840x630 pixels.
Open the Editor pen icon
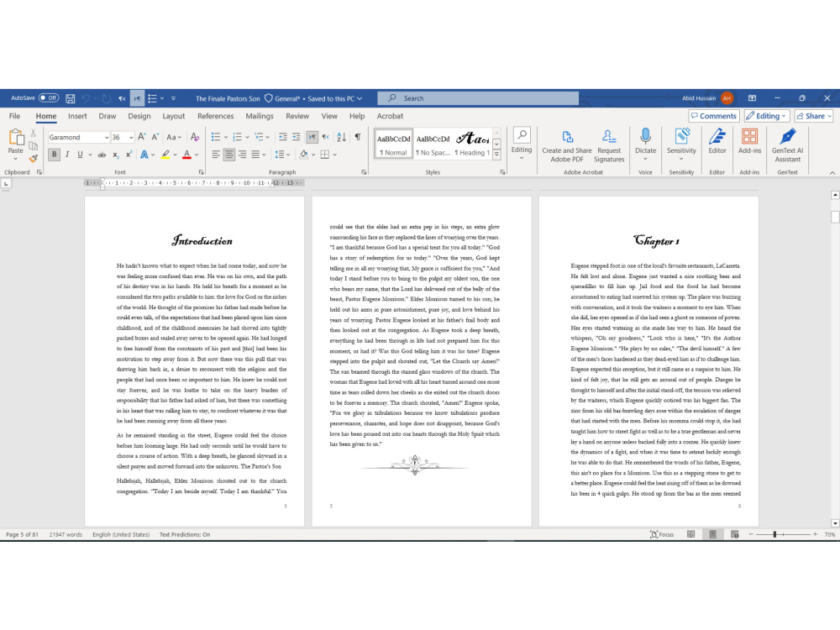717,141
